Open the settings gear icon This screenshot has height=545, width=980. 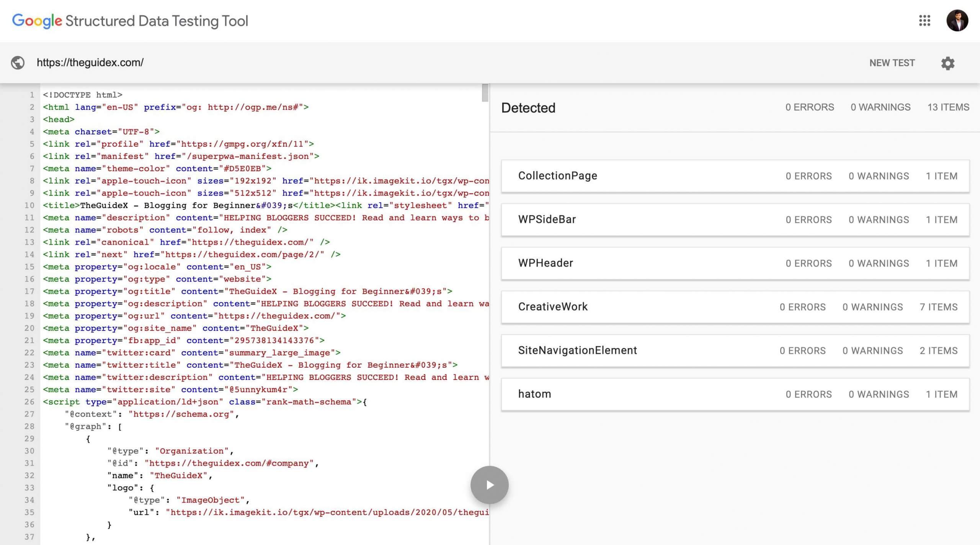click(x=947, y=63)
